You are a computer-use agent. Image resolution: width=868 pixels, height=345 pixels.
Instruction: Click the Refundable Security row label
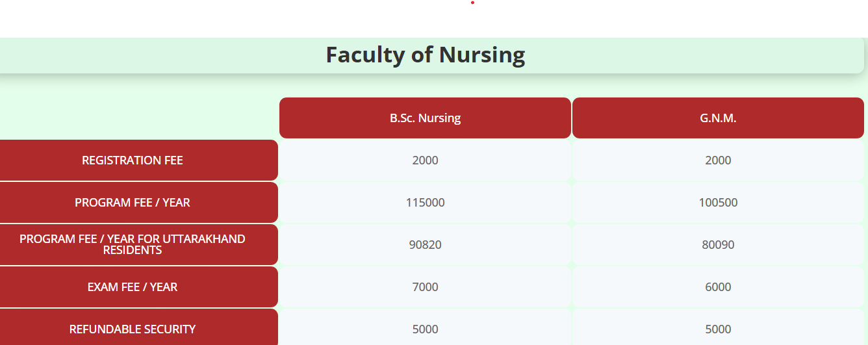[133, 329]
